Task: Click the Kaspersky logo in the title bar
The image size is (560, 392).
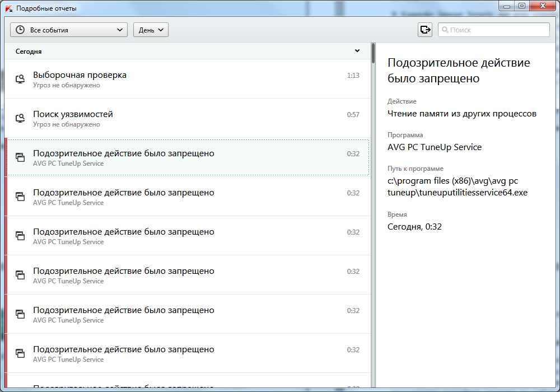Action: pos(8,8)
